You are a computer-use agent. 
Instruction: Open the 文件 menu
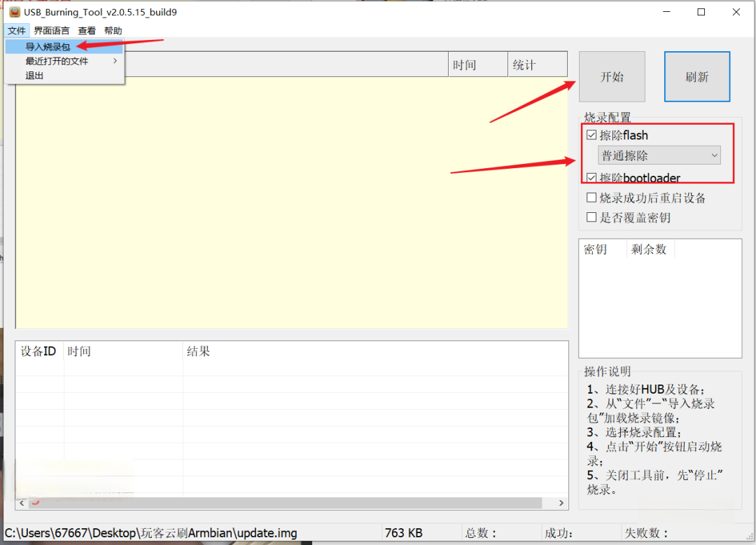coord(16,31)
